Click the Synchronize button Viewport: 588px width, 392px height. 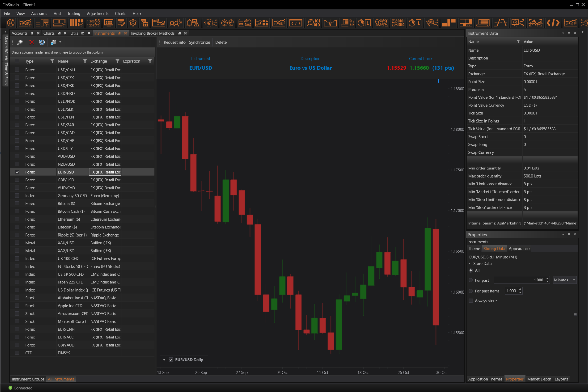coord(199,43)
